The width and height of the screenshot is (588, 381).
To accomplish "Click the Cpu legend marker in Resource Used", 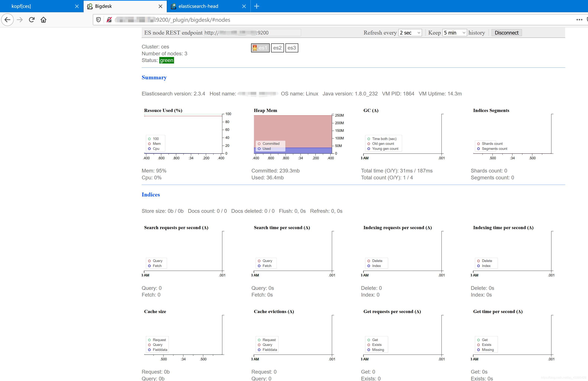I will click(x=149, y=149).
